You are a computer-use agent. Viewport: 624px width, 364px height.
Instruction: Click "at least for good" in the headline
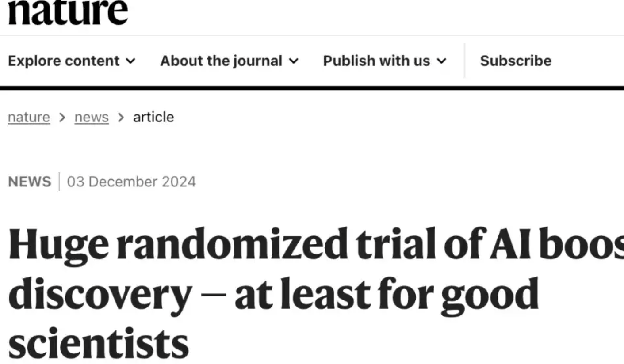[x=387, y=293]
